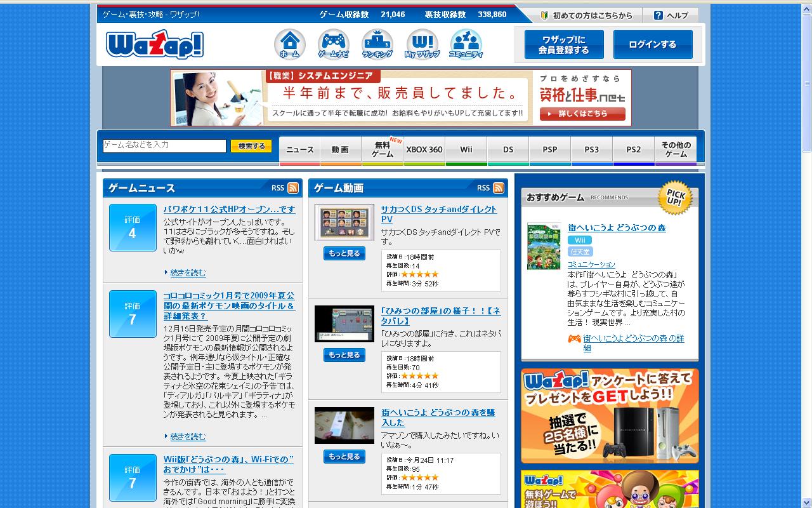Screen dimensions: 812x508
Task: Click the ひみつの部屋 video thumbnail
Action: point(344,324)
